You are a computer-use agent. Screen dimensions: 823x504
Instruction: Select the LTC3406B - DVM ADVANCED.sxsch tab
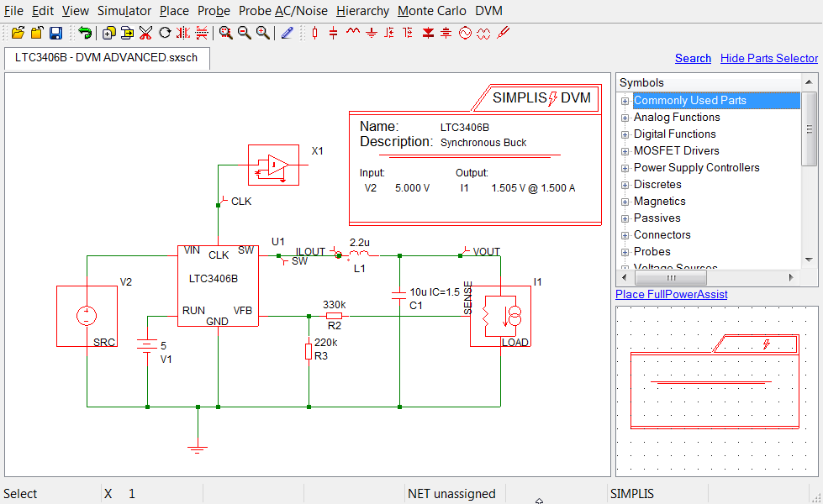click(107, 58)
